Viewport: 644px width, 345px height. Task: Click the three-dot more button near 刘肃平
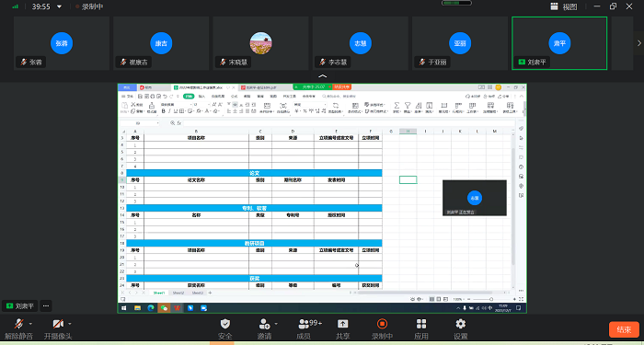tap(46, 306)
